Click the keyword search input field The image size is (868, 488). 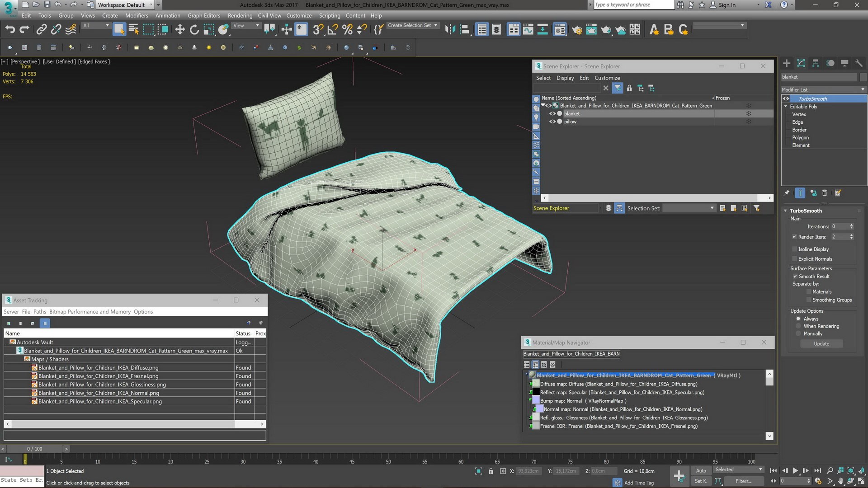pos(633,5)
